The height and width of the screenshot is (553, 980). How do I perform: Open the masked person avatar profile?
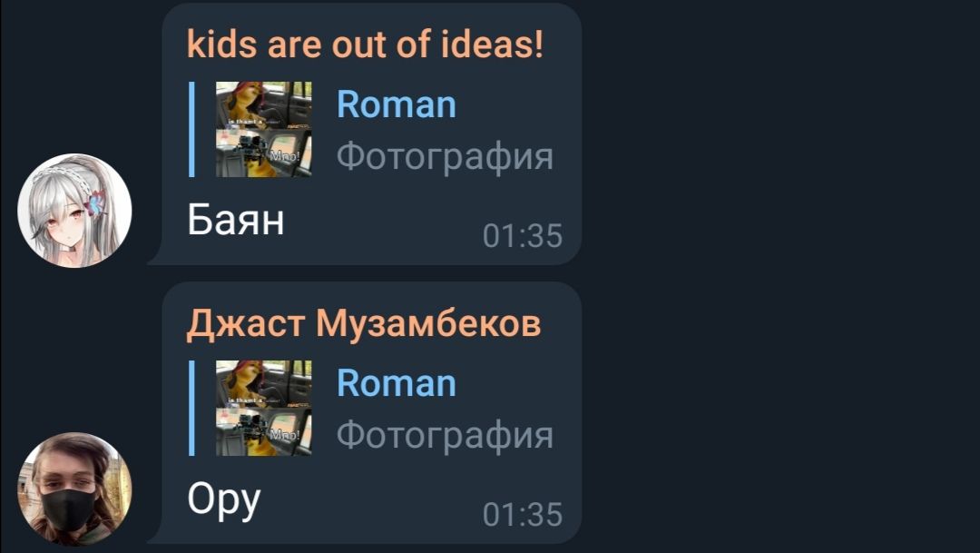tap(74, 489)
